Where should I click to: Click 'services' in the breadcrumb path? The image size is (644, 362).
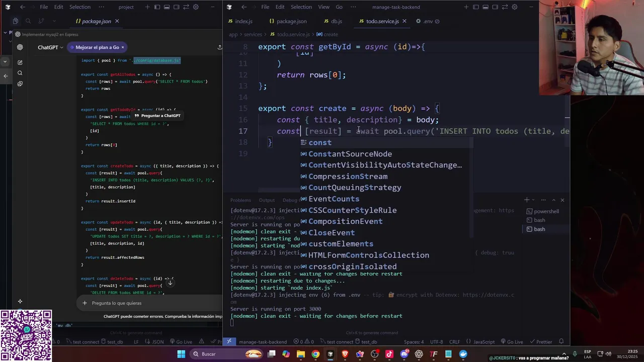[x=253, y=34]
